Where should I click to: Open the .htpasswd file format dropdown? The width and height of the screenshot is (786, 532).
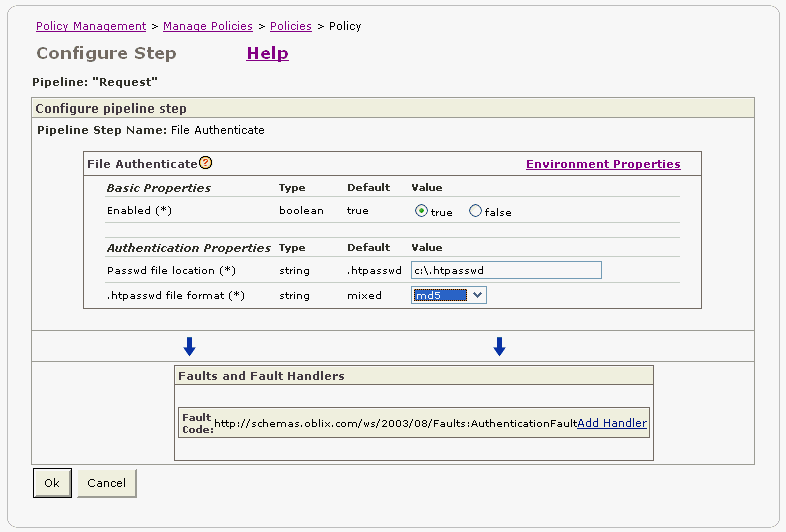(449, 295)
